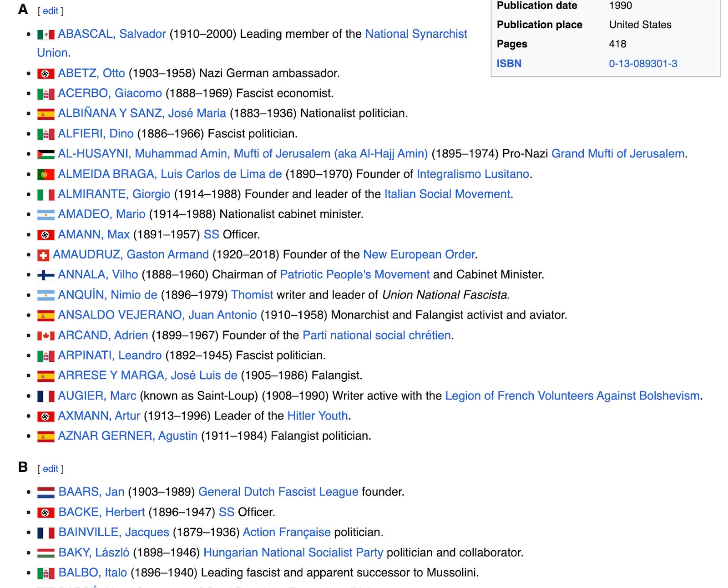This screenshot has height=588, width=728.
Task: Open ISBN number 0-13-089301-3 link
Action: (x=643, y=63)
